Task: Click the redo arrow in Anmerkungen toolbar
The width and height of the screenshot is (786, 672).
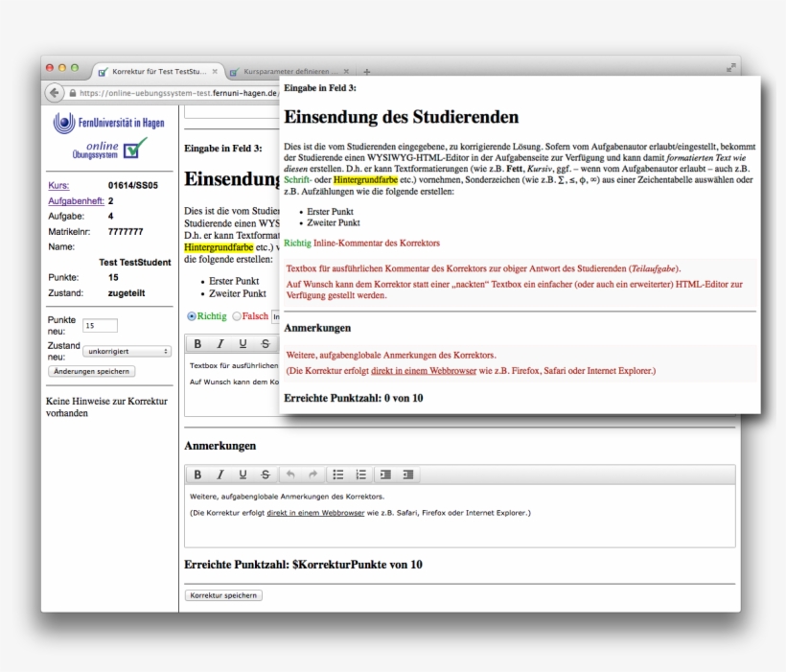Action: coord(312,475)
